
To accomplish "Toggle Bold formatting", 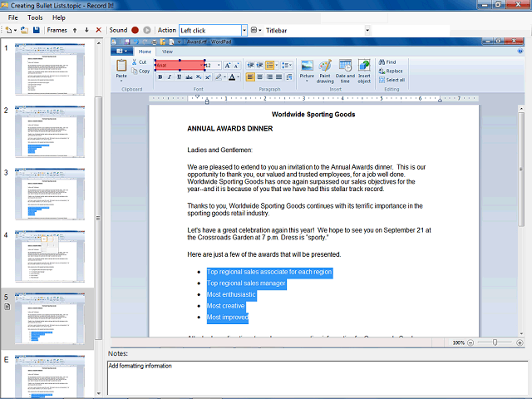I will (160, 77).
